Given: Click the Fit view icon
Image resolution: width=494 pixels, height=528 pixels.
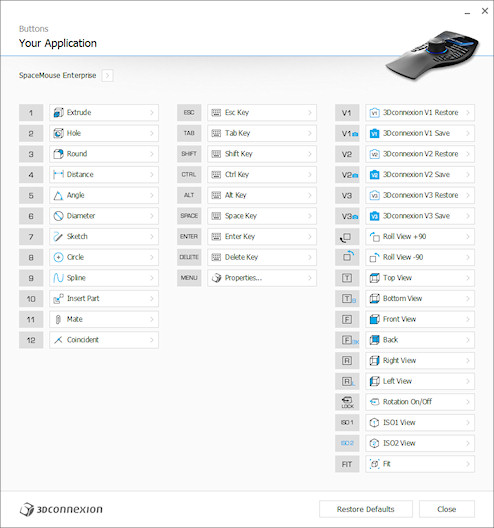Looking at the screenshot, I should tap(374, 464).
